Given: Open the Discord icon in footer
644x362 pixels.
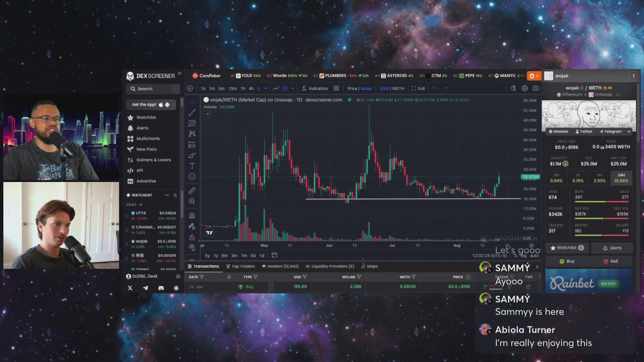Looking at the screenshot, I should [161, 288].
